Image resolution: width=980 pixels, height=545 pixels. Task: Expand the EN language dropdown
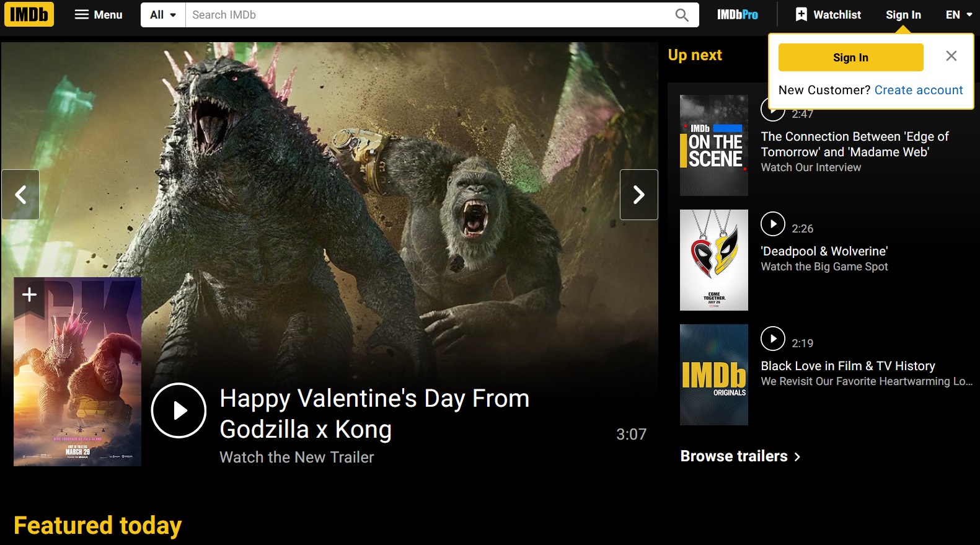coord(958,14)
